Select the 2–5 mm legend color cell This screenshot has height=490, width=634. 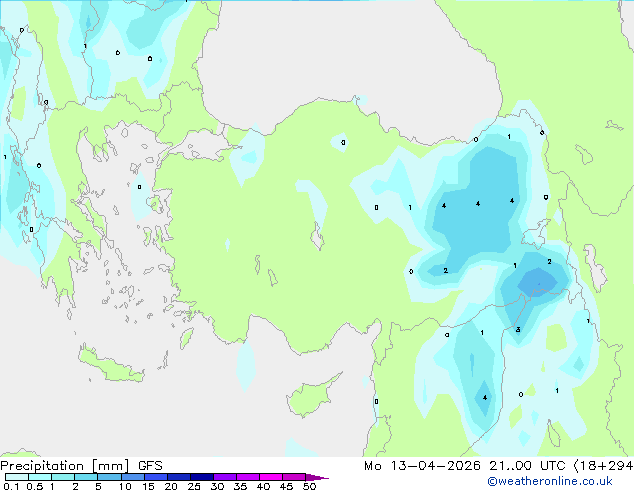pyautogui.click(x=86, y=477)
